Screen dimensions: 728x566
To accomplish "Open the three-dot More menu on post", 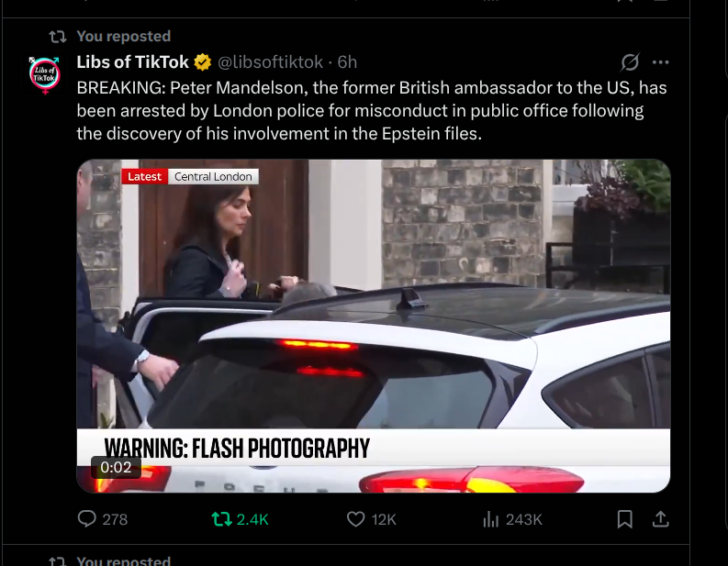I will [660, 62].
